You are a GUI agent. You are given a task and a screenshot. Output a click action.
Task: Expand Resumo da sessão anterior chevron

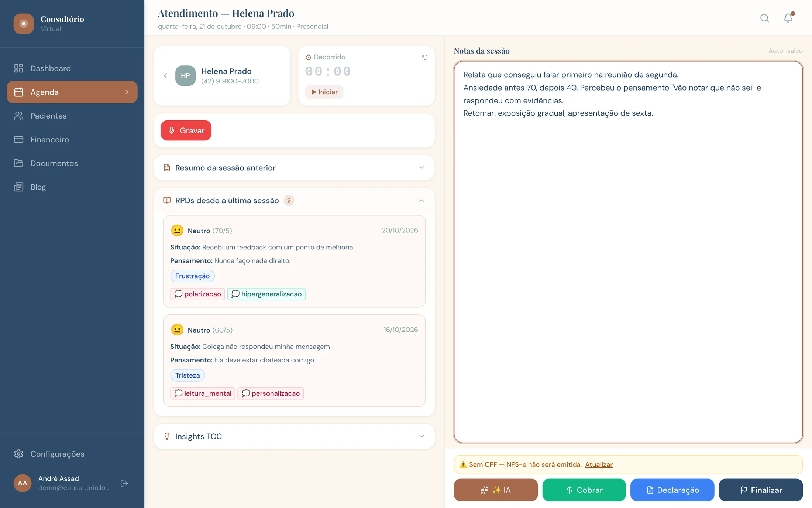pyautogui.click(x=422, y=168)
